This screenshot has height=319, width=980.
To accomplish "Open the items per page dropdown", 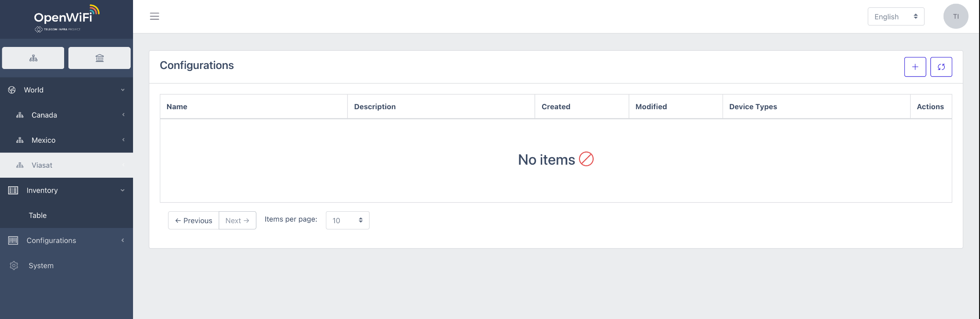I will (x=347, y=220).
